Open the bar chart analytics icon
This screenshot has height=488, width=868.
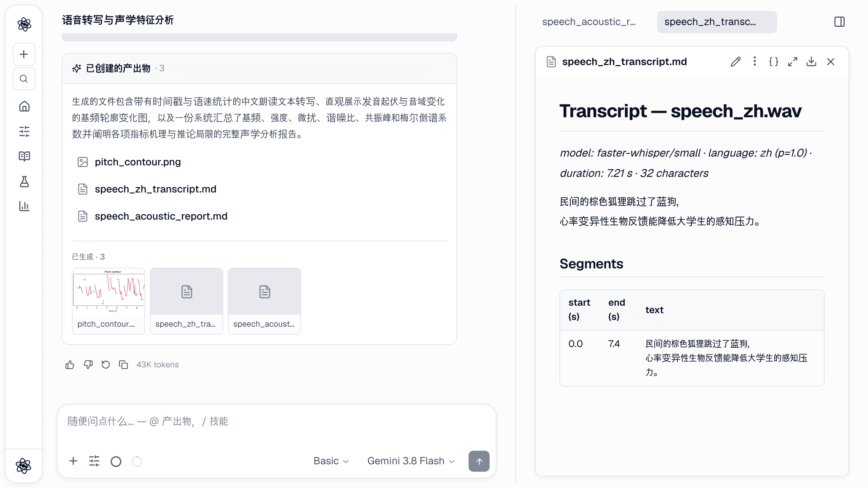24,206
